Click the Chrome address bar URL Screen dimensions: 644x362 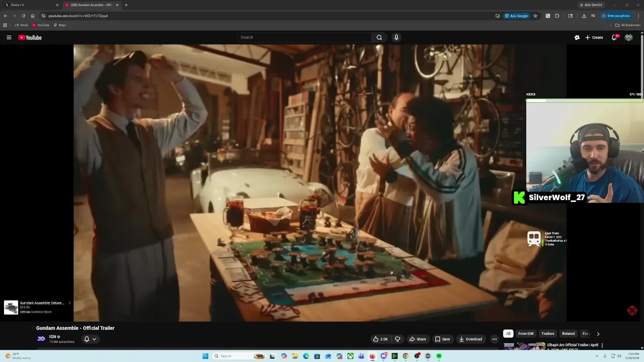pyautogui.click(x=78, y=16)
